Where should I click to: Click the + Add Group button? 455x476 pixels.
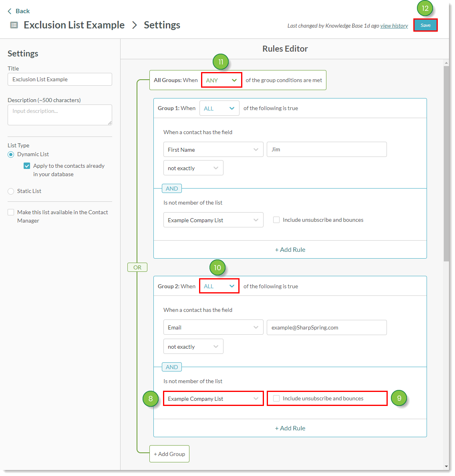(169, 454)
